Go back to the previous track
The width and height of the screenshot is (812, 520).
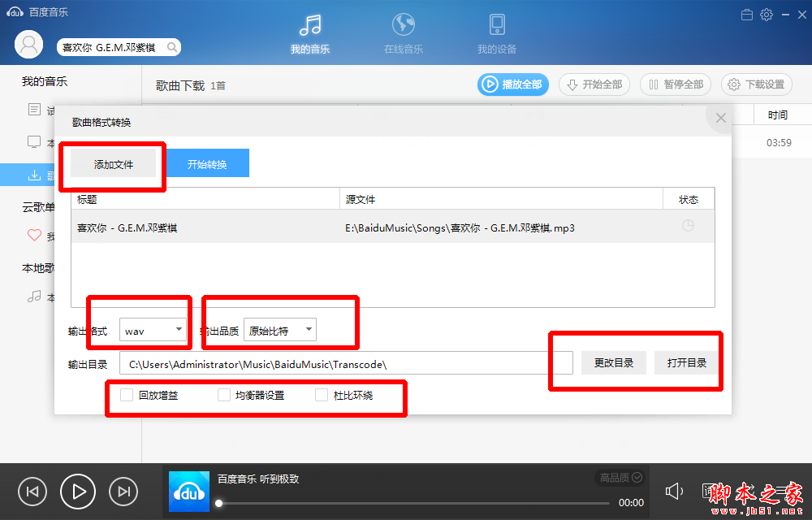pyautogui.click(x=32, y=491)
